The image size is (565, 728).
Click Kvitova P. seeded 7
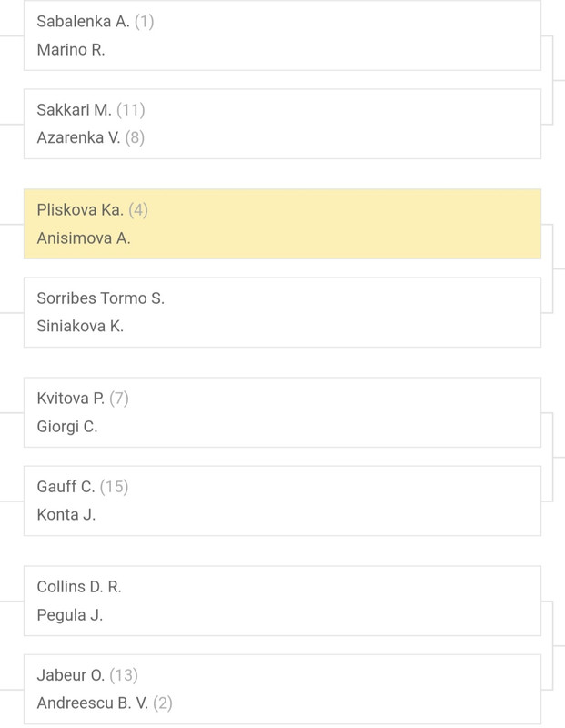click(83, 399)
